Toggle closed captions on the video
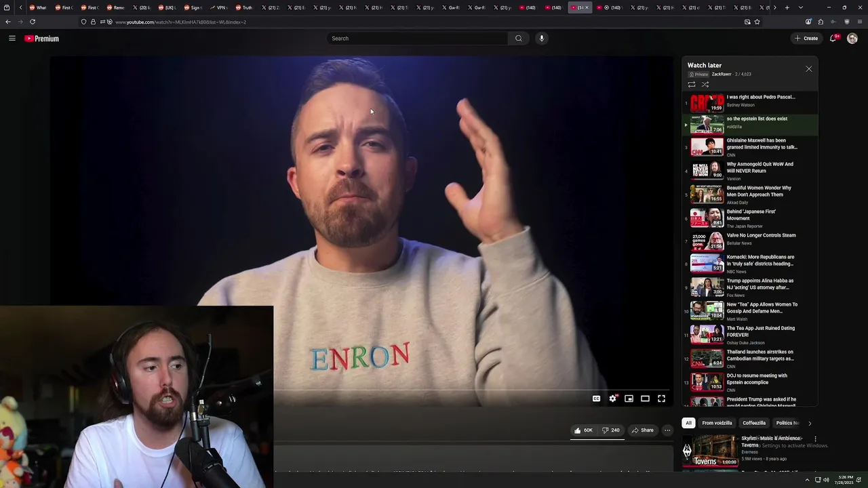 coord(596,399)
